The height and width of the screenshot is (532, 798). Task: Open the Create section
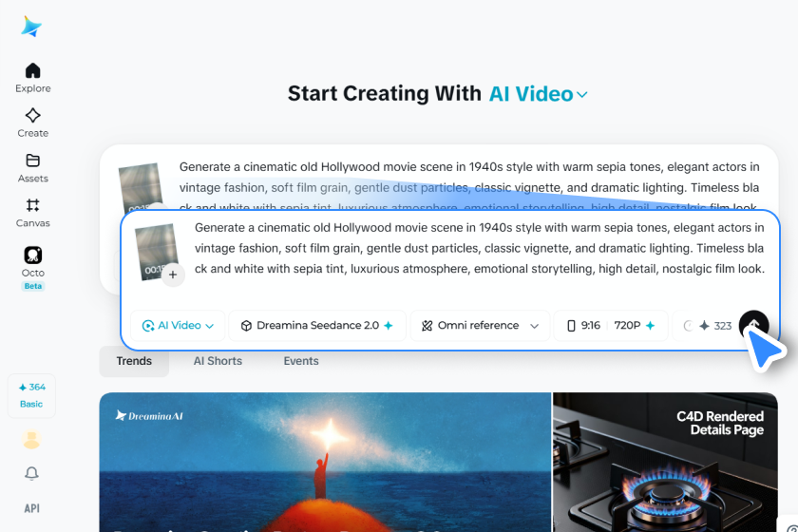[x=32, y=123]
